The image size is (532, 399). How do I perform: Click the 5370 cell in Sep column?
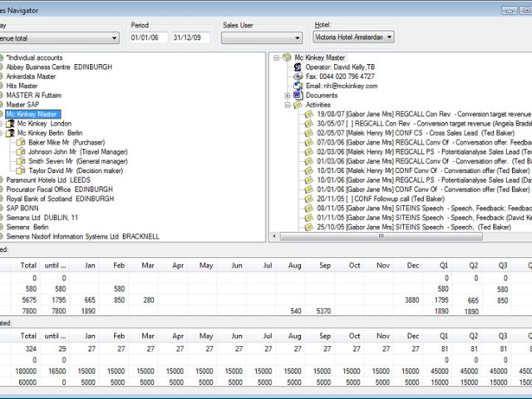point(323,311)
